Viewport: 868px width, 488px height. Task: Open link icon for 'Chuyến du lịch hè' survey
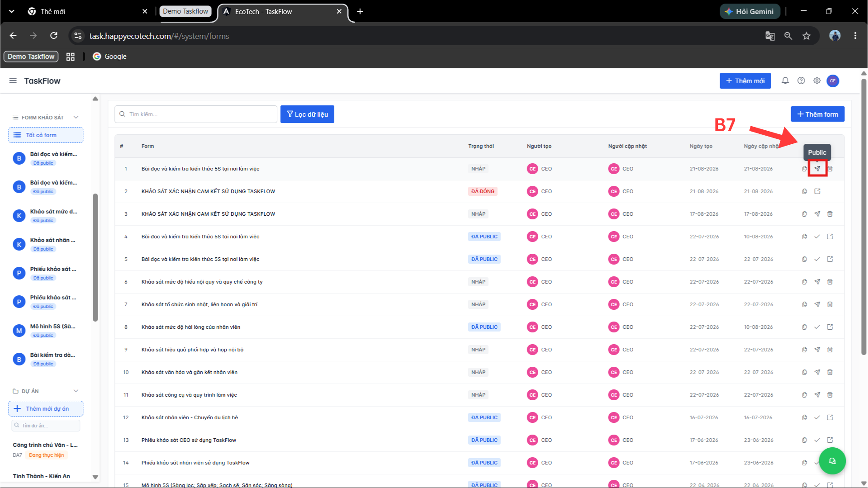tap(830, 417)
